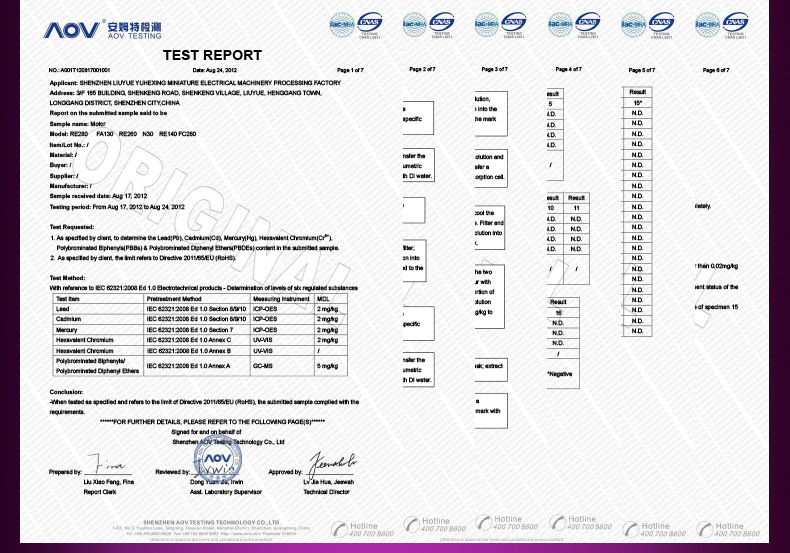Click the Hotline phone icon below page 4
This screenshot has width=790, height=553.
(x=557, y=522)
